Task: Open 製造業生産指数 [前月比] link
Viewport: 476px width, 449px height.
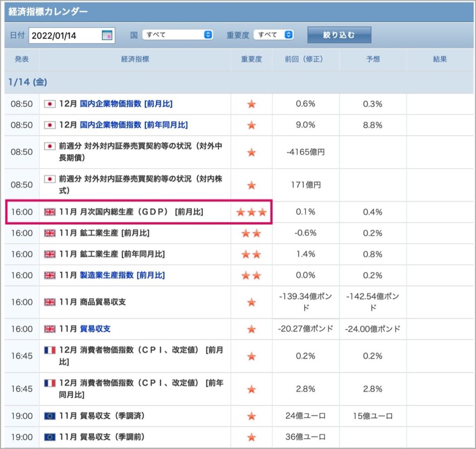Action: coord(122,275)
